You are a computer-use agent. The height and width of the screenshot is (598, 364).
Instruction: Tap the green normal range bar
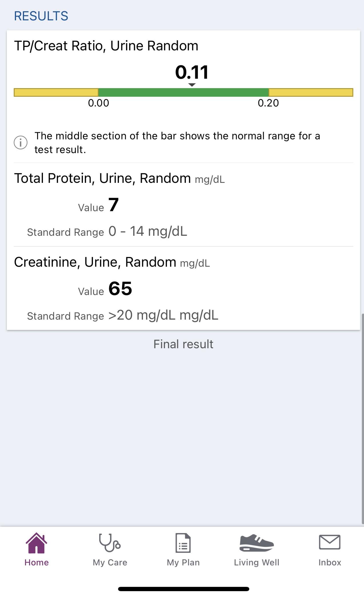[x=183, y=92]
